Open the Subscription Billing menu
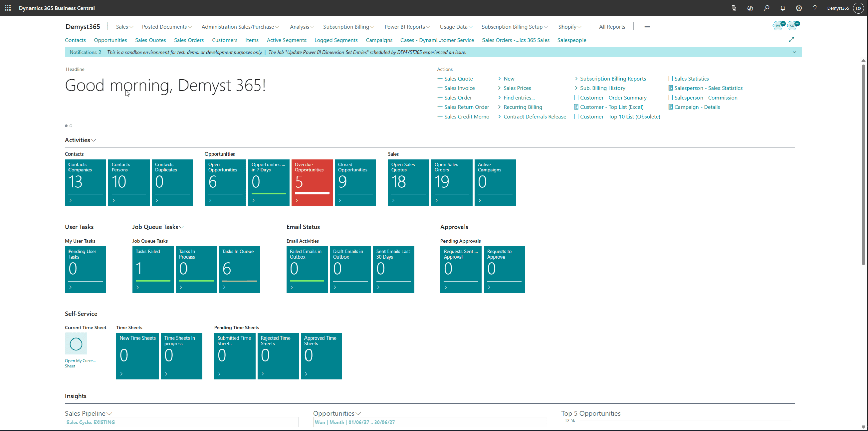 pos(349,27)
